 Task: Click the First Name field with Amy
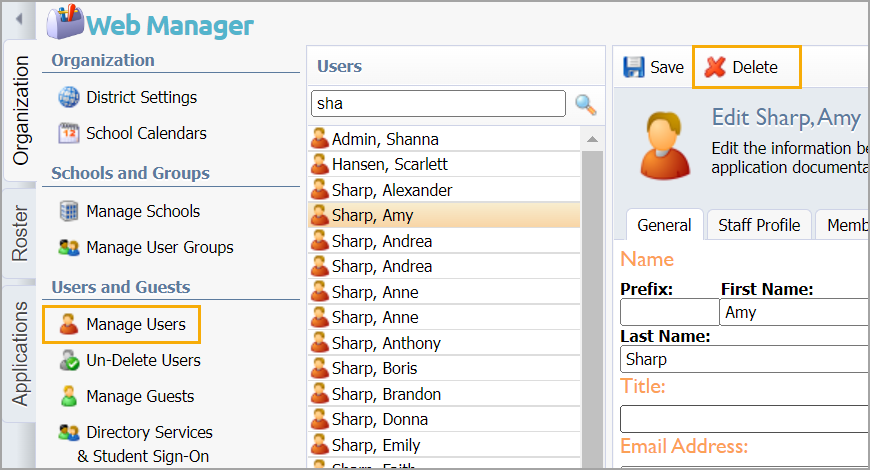click(x=794, y=312)
